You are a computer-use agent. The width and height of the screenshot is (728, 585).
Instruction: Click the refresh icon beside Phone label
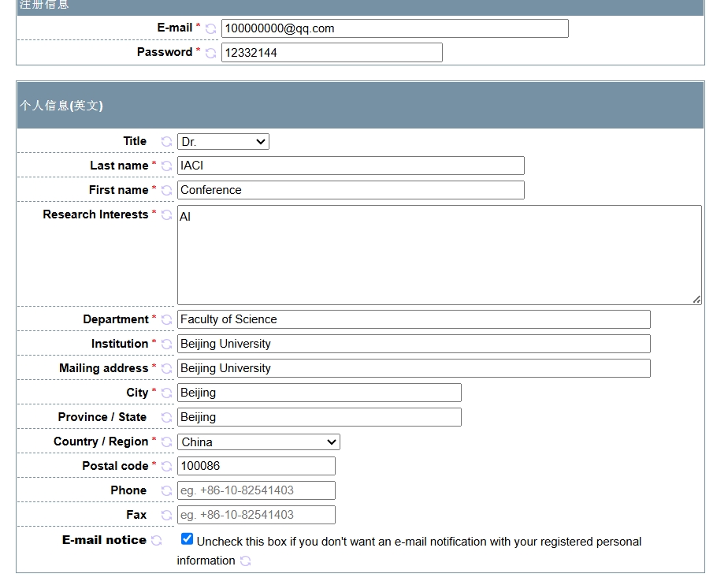167,490
